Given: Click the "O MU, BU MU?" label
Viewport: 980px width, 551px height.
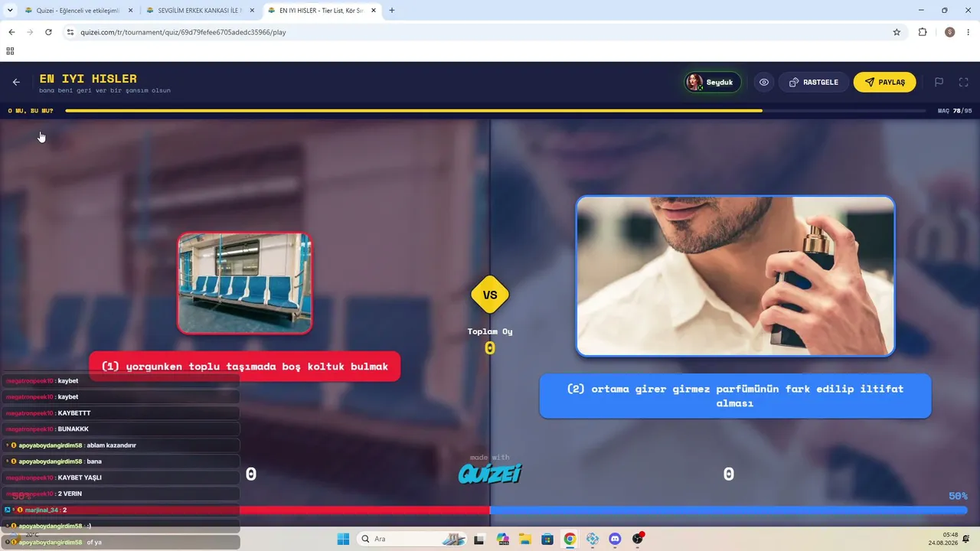Looking at the screenshot, I should click(x=31, y=111).
